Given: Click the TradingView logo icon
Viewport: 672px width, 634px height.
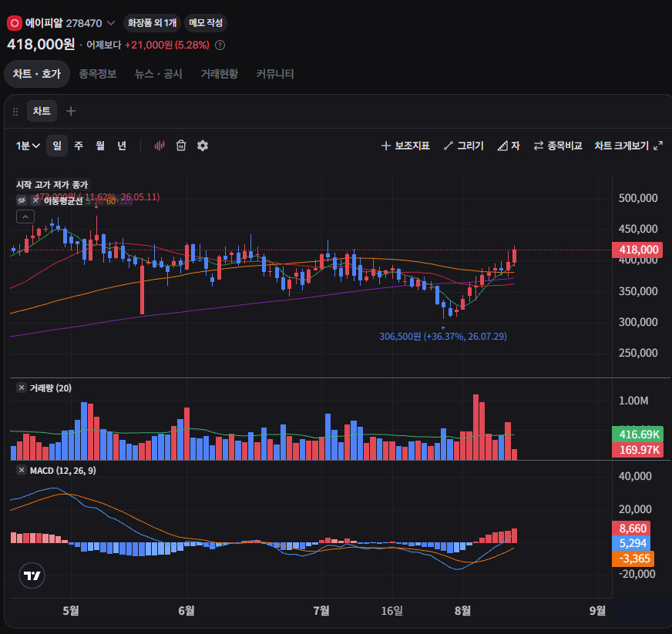Looking at the screenshot, I should coord(32,575).
